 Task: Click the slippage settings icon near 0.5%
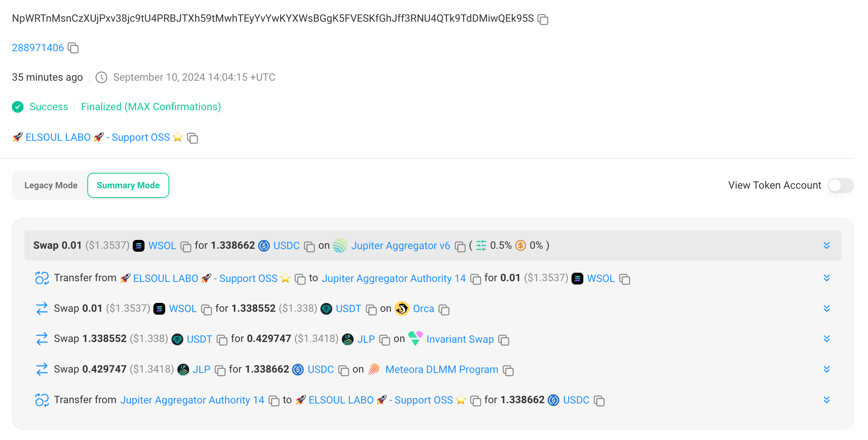481,245
